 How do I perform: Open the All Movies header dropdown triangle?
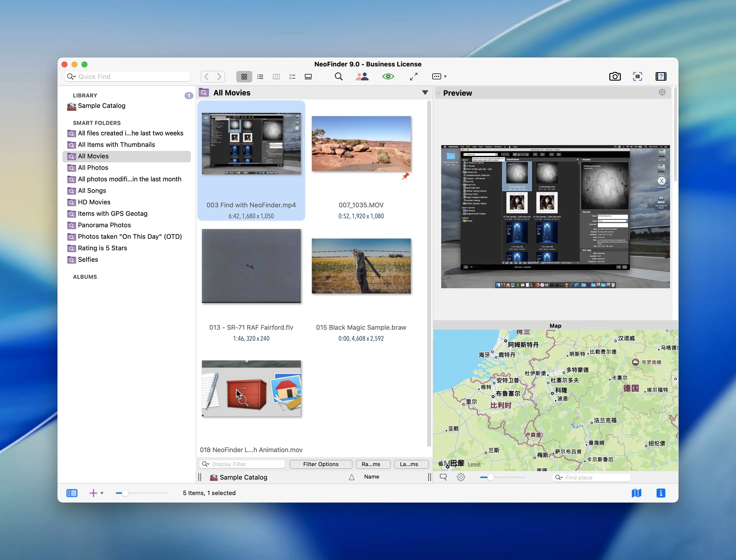(425, 93)
